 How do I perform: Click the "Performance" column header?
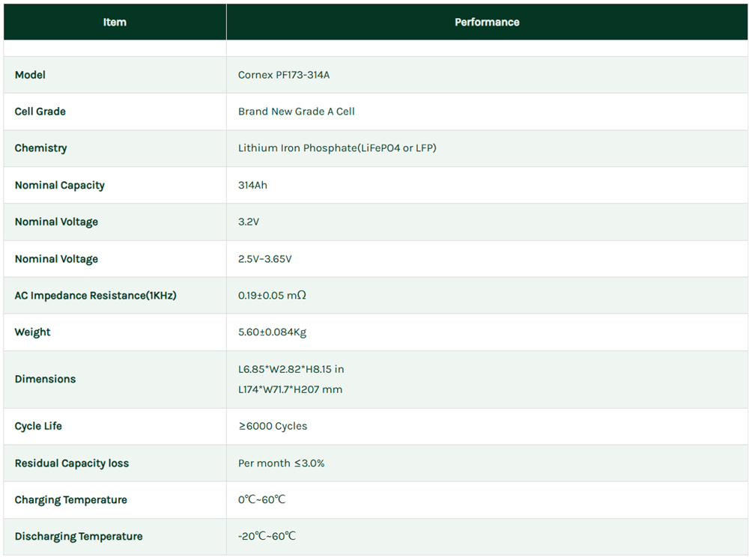pyautogui.click(x=487, y=22)
